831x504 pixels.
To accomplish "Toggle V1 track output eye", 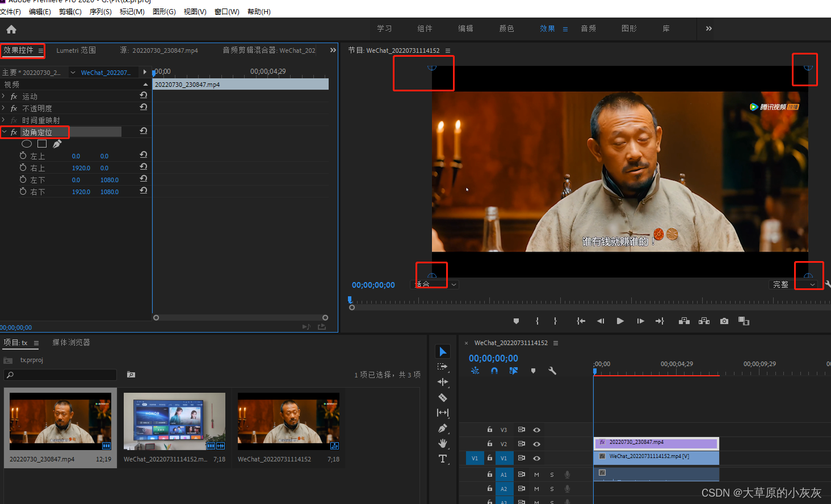I will 536,458.
